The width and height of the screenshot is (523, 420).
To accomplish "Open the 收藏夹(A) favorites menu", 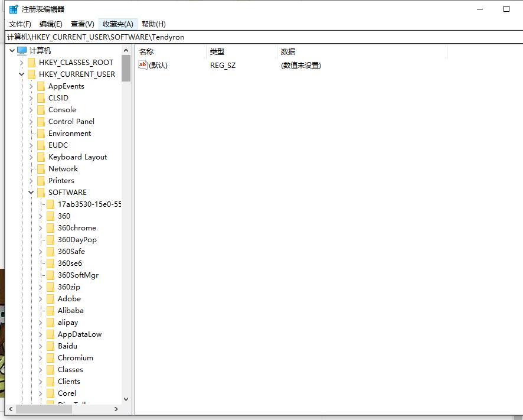I will pyautogui.click(x=117, y=24).
